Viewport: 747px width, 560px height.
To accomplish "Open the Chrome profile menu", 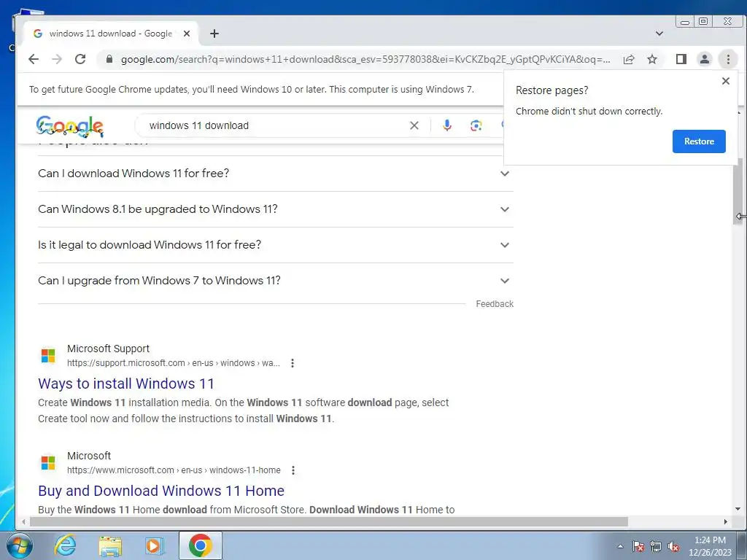I will point(704,59).
